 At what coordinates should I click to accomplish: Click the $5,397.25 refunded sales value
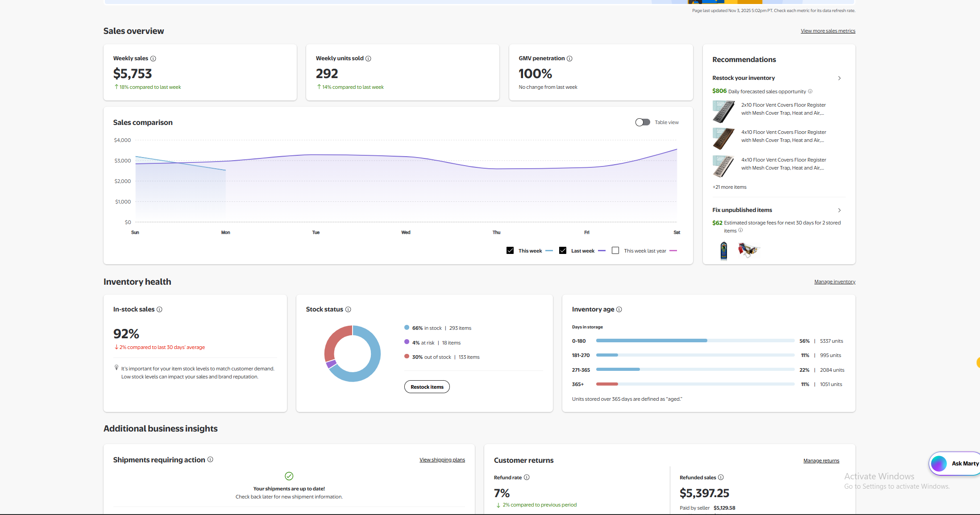(704, 493)
